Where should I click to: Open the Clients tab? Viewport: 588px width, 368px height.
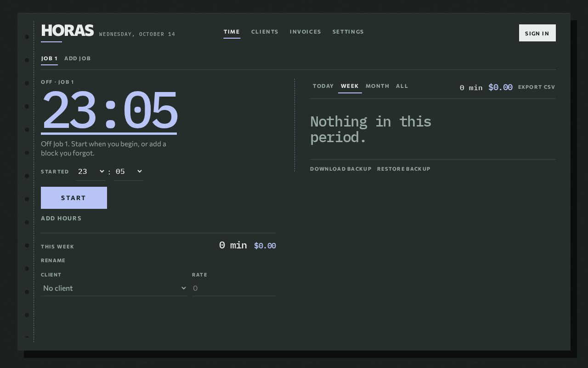(265, 32)
